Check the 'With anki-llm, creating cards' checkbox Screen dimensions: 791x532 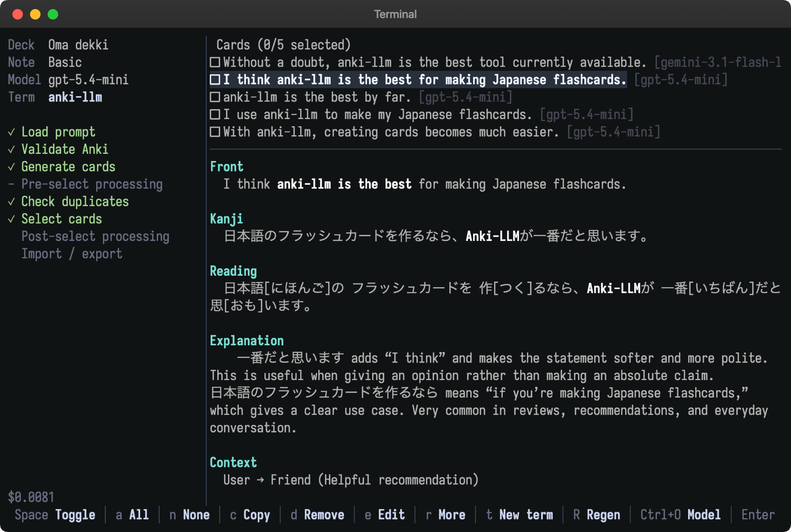pyautogui.click(x=215, y=132)
